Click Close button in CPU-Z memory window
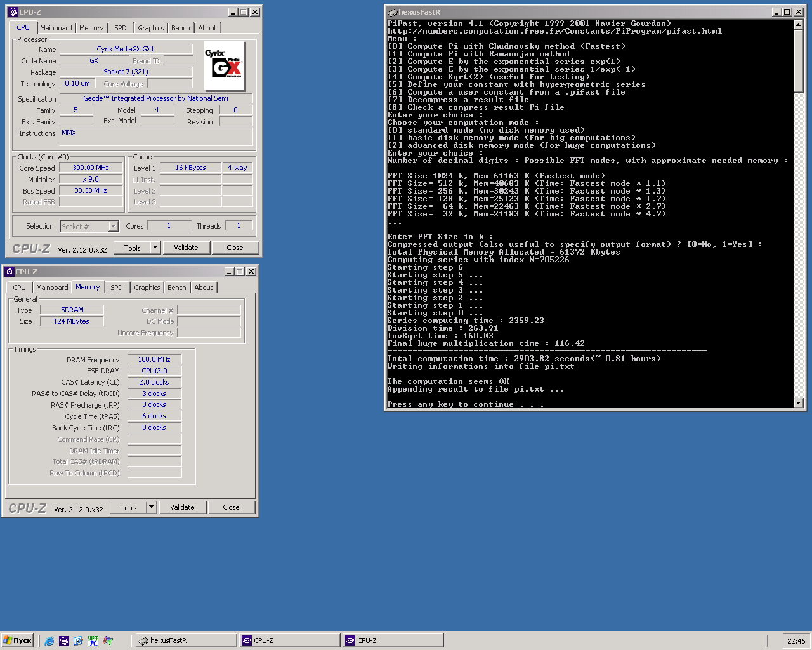 pyautogui.click(x=231, y=508)
